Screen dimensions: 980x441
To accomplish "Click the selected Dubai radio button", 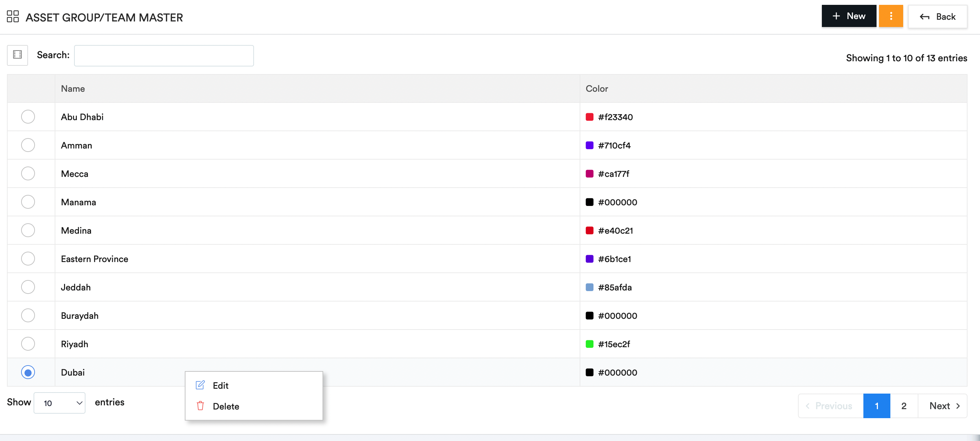I will click(x=28, y=372).
